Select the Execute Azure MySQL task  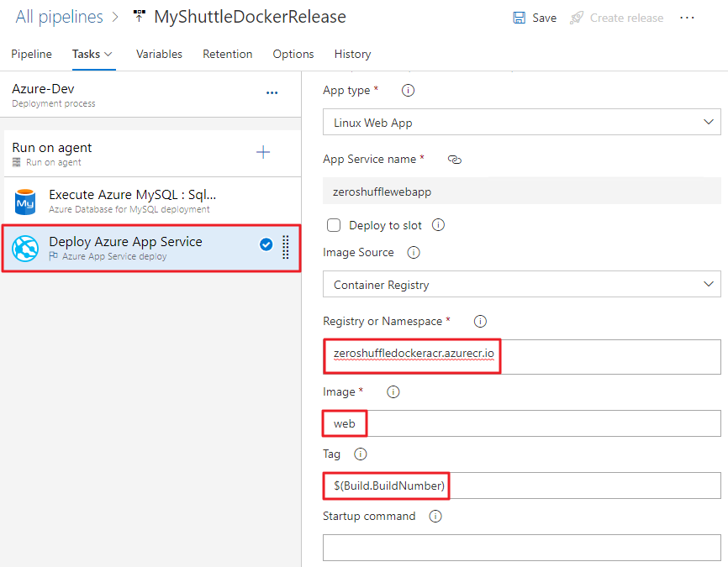[153, 202]
